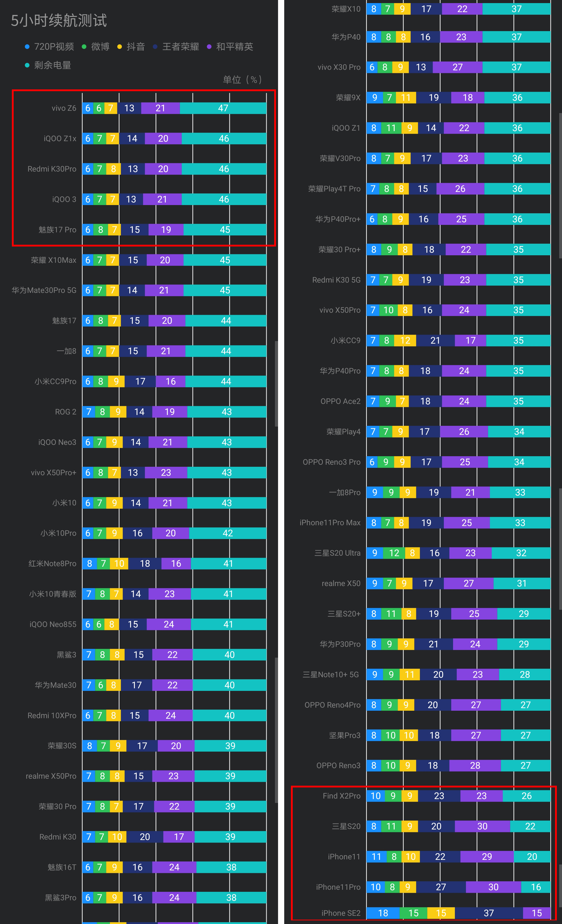Click the blue 720P视频 legend dot
Image resolution: width=562 pixels, height=924 pixels.
pyautogui.click(x=27, y=47)
